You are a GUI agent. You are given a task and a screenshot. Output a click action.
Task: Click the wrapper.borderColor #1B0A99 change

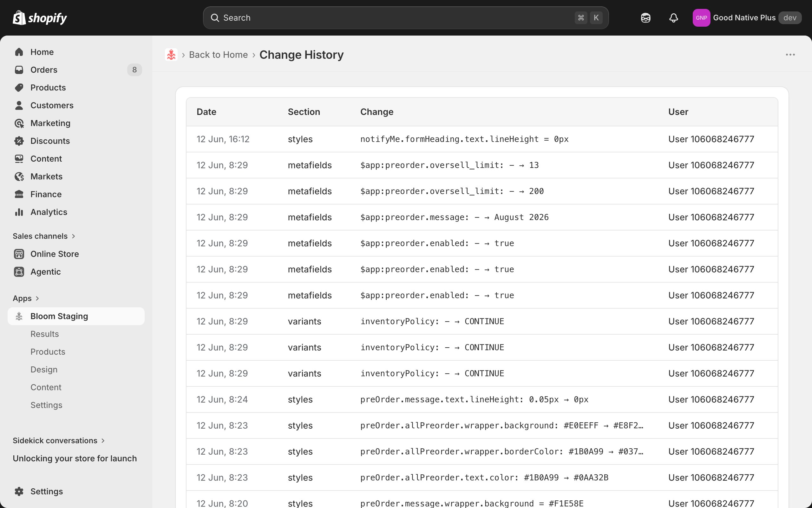coord(502,452)
